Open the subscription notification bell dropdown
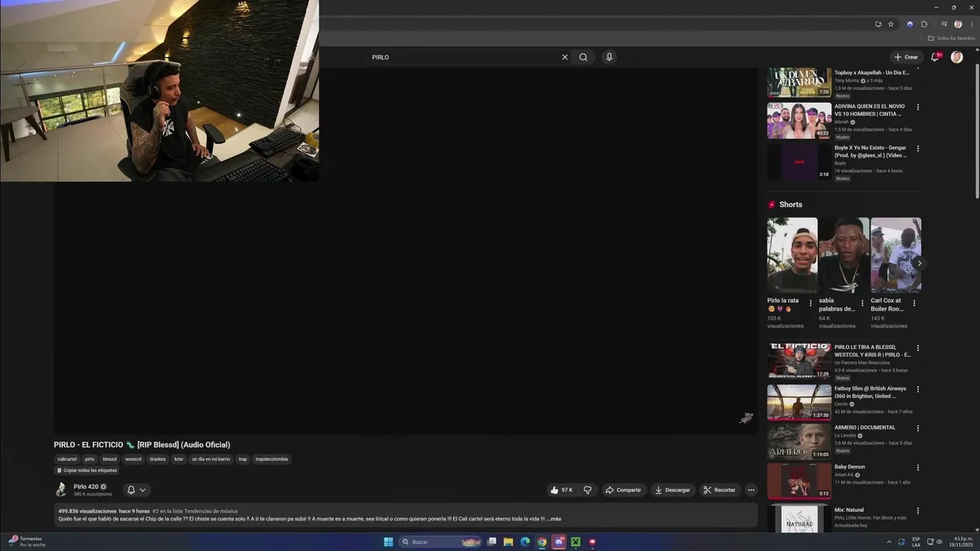 [136, 490]
